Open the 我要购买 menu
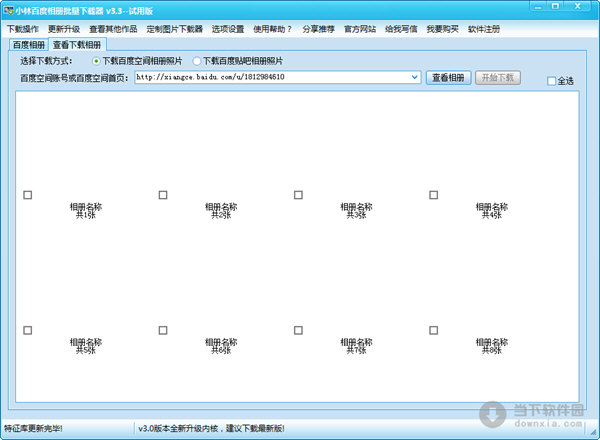The width and height of the screenshot is (600, 440). 443,29
